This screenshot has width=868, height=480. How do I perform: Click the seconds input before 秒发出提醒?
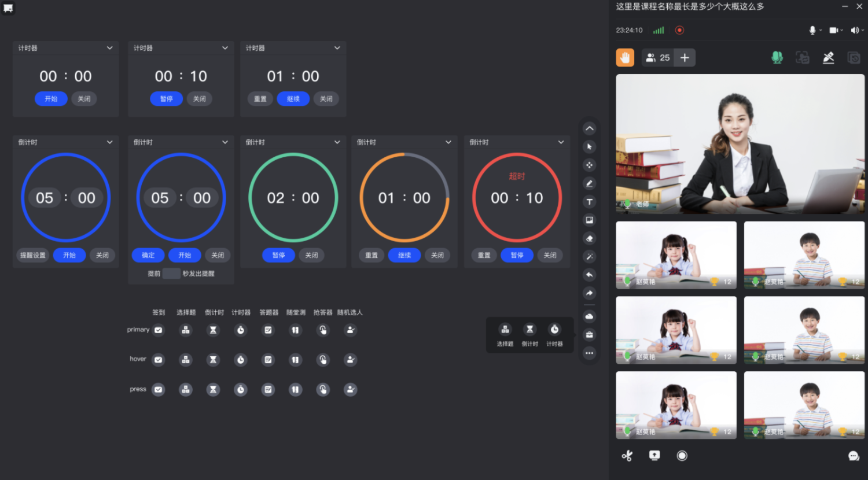[x=171, y=274]
